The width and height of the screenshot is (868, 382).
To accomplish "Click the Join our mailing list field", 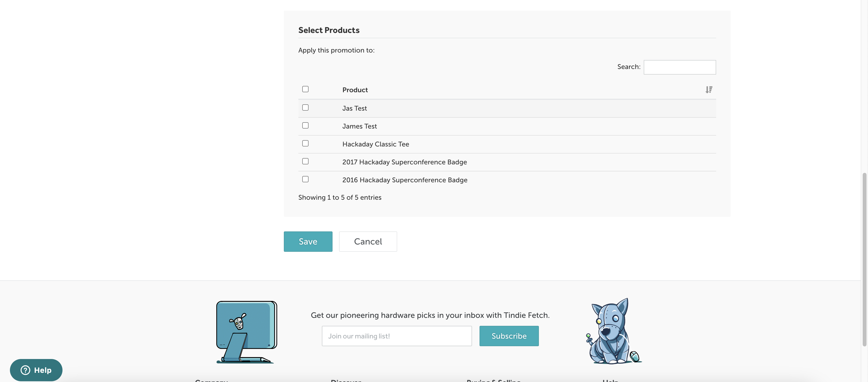I will pyautogui.click(x=397, y=336).
